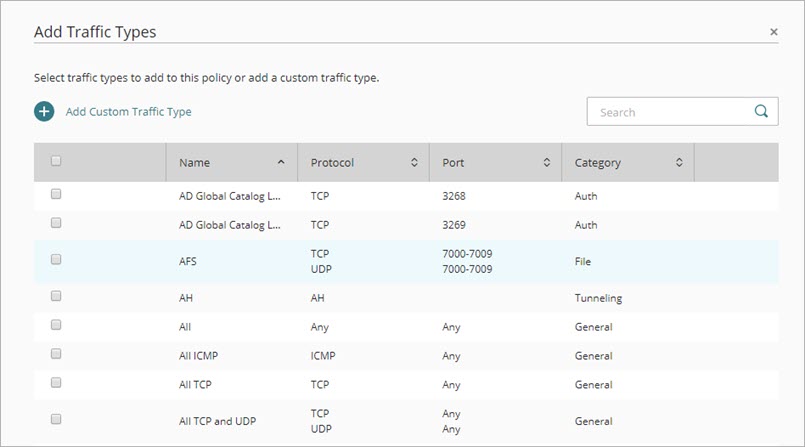This screenshot has height=447, width=805.
Task: Click the plus icon for custom traffic type
Action: pyautogui.click(x=44, y=112)
